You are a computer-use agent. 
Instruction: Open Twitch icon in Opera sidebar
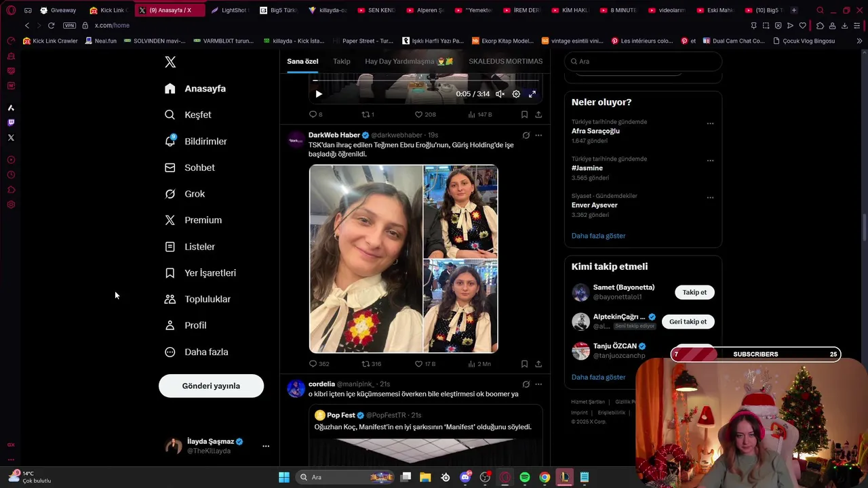11,123
